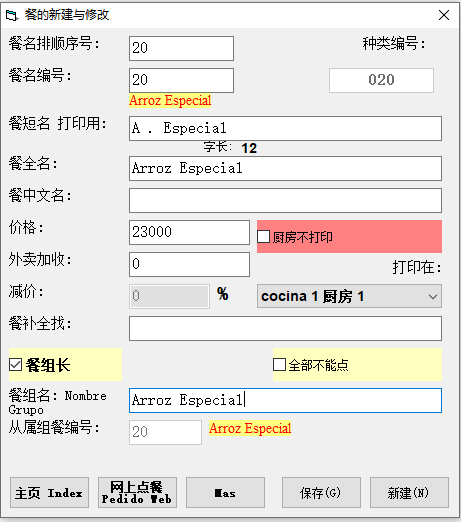Click the 餐全名 field with Arroz Especial

point(285,168)
